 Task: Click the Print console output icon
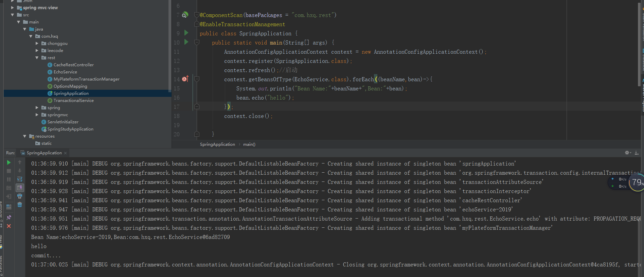[x=20, y=196]
